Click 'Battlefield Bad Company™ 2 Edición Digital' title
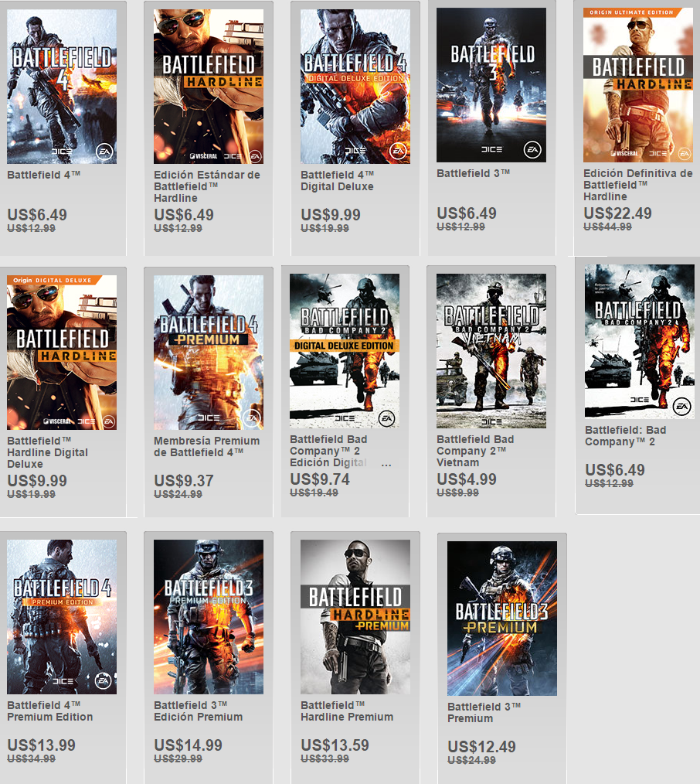The height and width of the screenshot is (784, 700). [x=329, y=451]
